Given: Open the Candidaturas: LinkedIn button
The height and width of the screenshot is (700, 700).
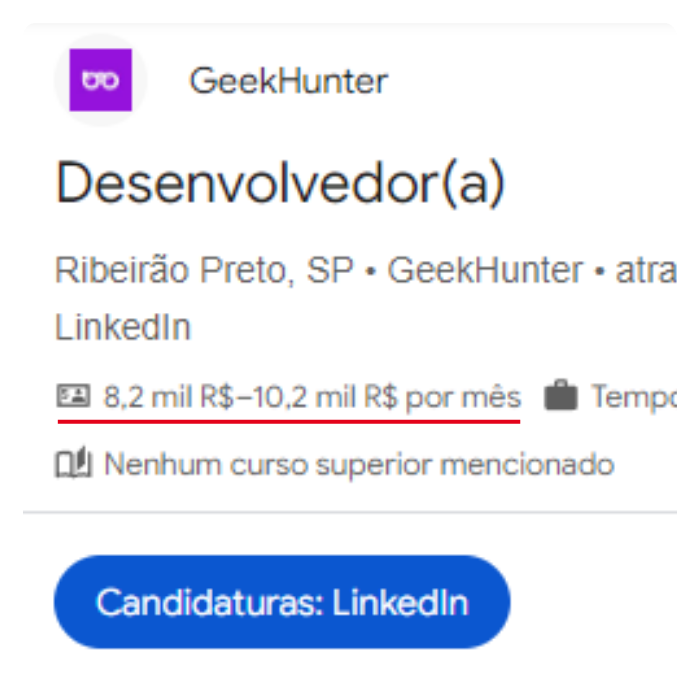Looking at the screenshot, I should click(282, 602).
